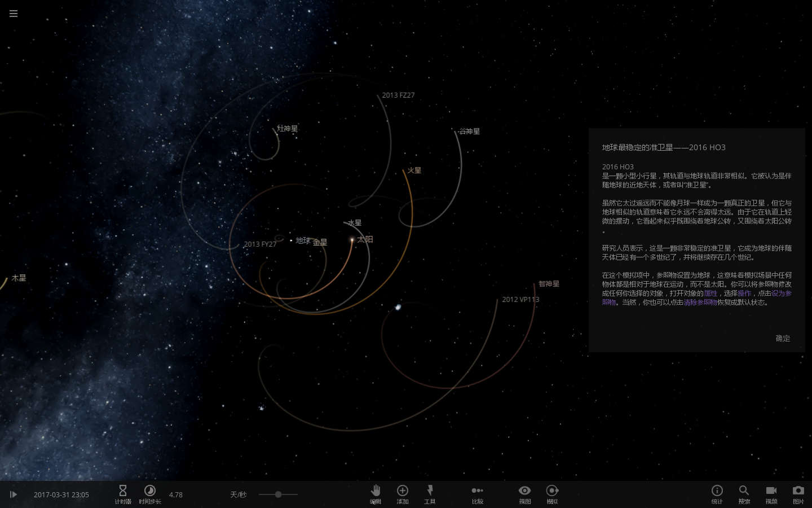Follow the 属性 properties link

(x=710, y=294)
